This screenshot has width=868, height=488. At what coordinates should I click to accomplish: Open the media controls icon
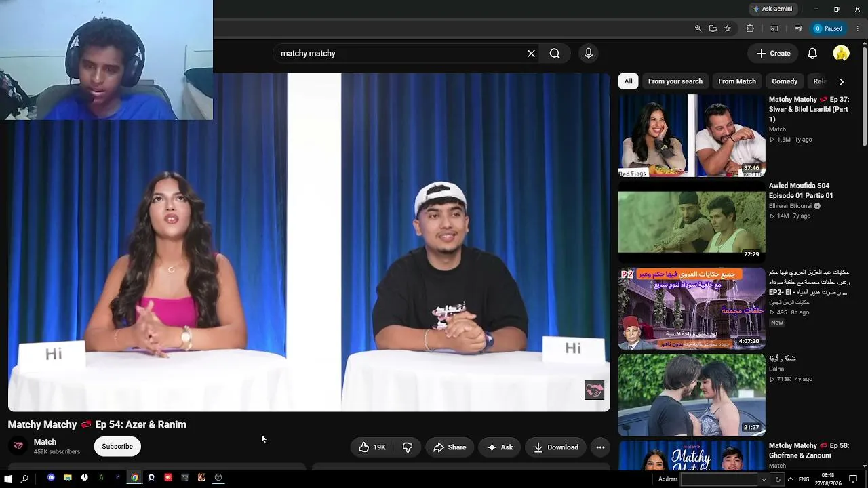coord(798,28)
